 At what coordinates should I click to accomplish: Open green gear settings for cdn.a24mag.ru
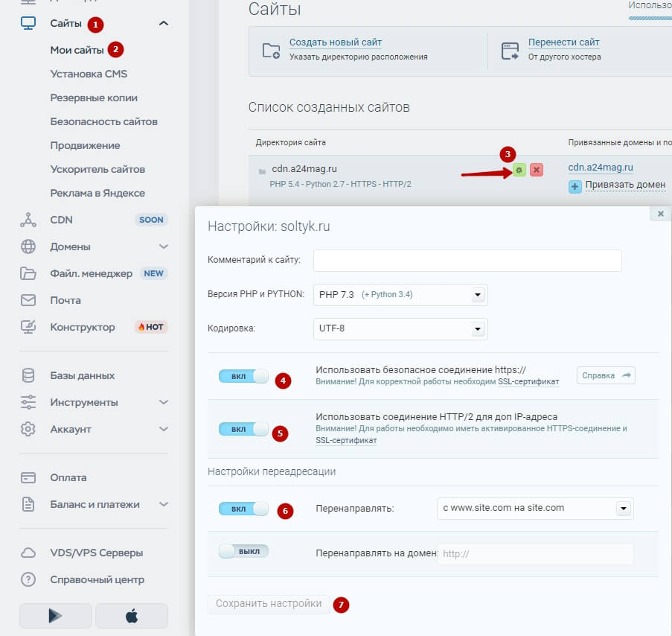point(519,170)
